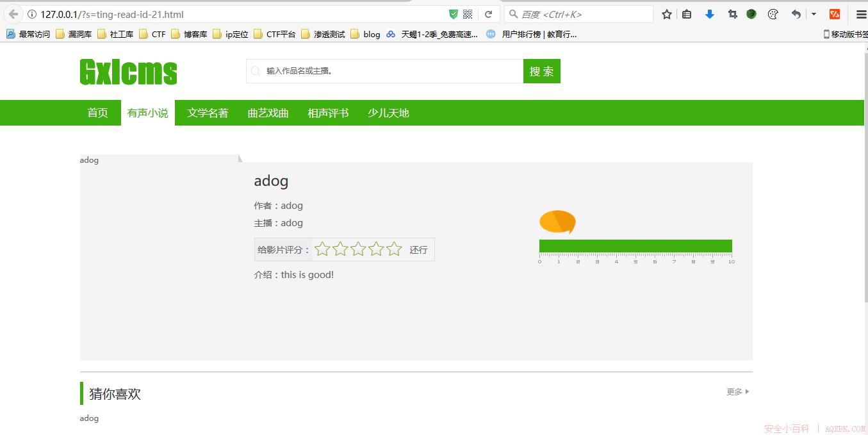Go to the 首页 nav item
Image resolution: width=868 pixels, height=435 pixels.
point(98,113)
